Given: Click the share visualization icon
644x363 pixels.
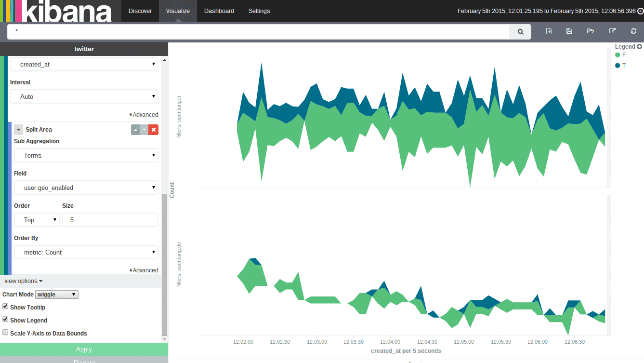Looking at the screenshot, I should [612, 31].
